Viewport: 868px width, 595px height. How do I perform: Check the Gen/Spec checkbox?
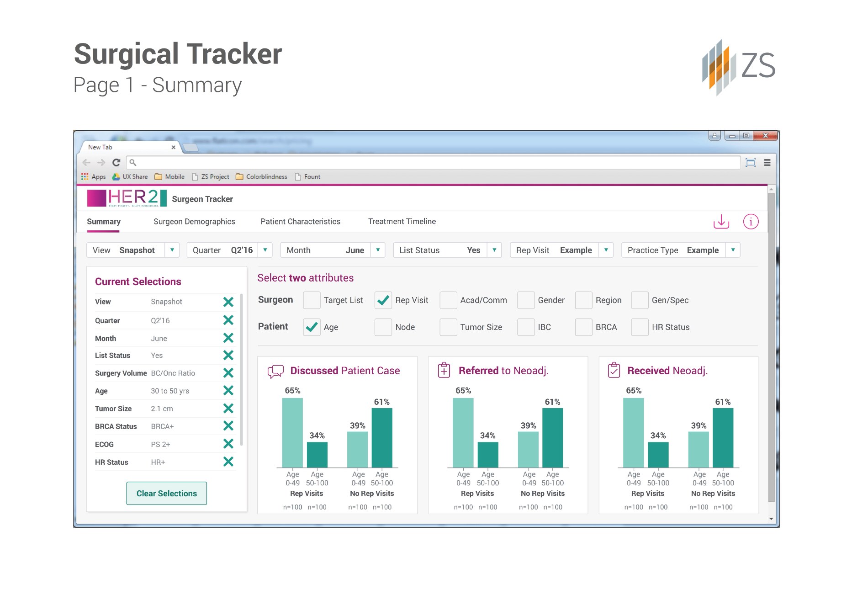click(640, 300)
